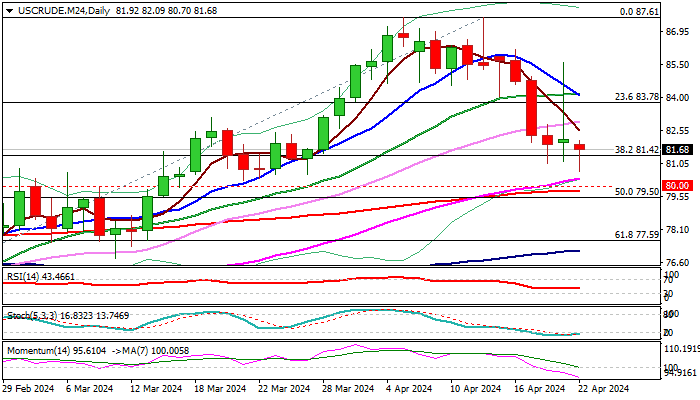Select the 22 Apr 2024 date marker
700x400 pixels.
[604, 389]
